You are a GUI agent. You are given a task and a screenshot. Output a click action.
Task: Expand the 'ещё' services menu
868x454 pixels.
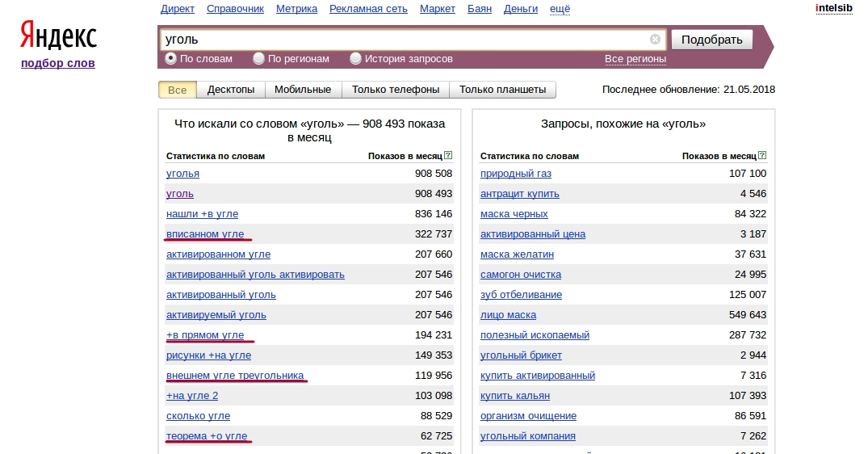pyautogui.click(x=560, y=9)
